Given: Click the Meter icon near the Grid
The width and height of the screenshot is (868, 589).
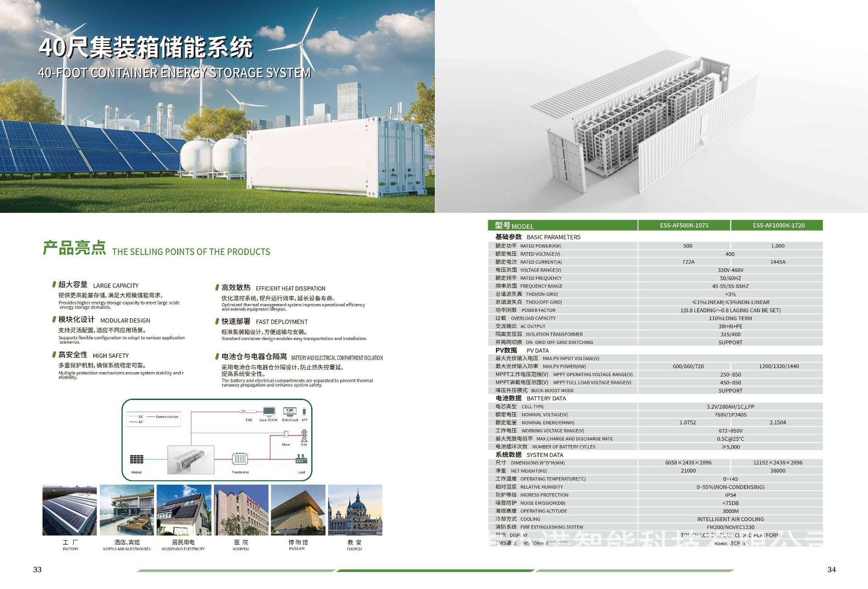Looking at the screenshot, I should [286, 434].
